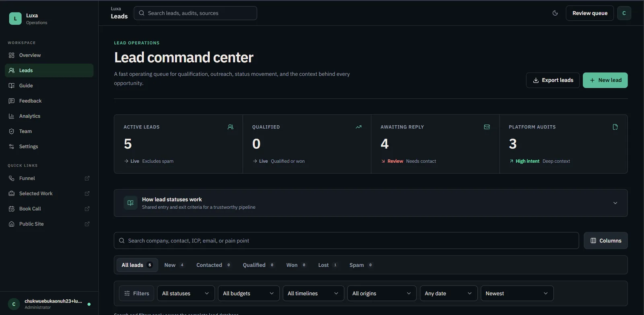Click Platform Audits document icon
The width and height of the screenshot is (644, 315).
click(x=615, y=127)
